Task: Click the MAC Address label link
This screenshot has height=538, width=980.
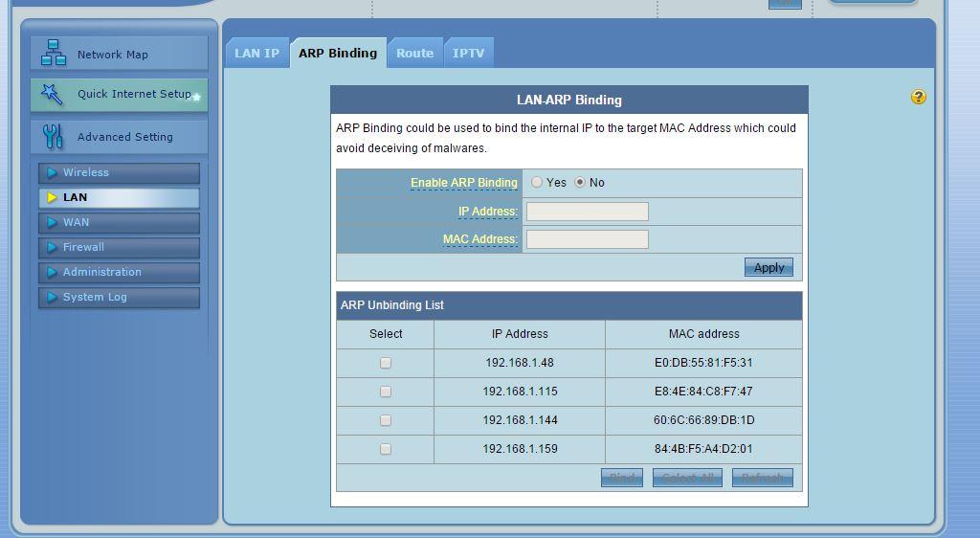Action: tap(480, 238)
